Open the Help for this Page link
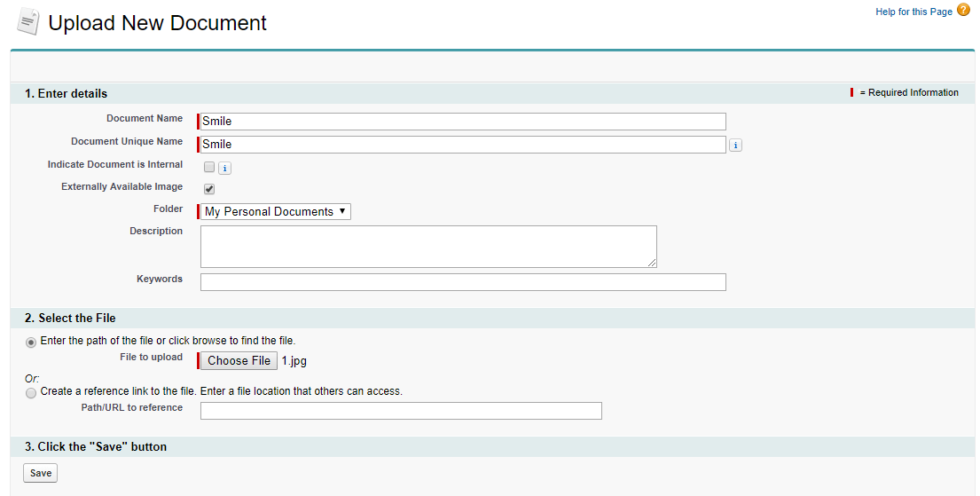The image size is (980, 496). pyautogui.click(x=913, y=12)
